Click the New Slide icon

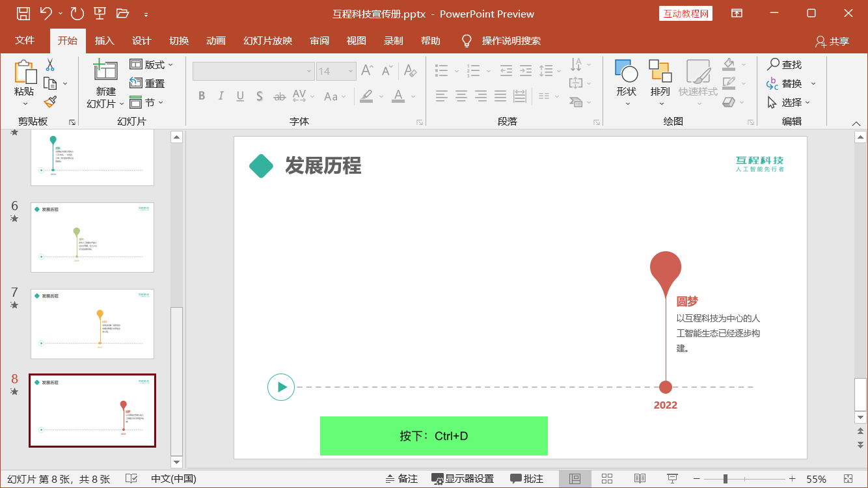coord(105,70)
